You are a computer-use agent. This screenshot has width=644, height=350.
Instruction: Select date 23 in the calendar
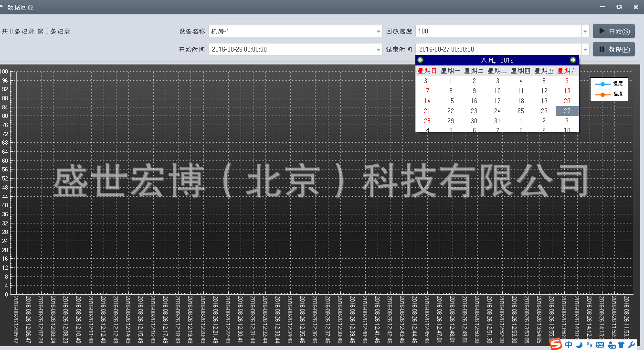tap(474, 111)
